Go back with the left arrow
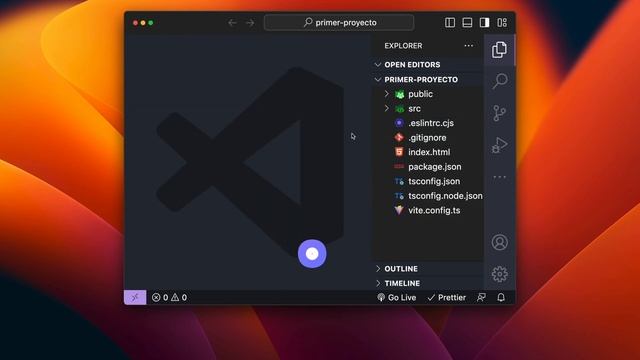640x360 pixels. click(x=232, y=23)
